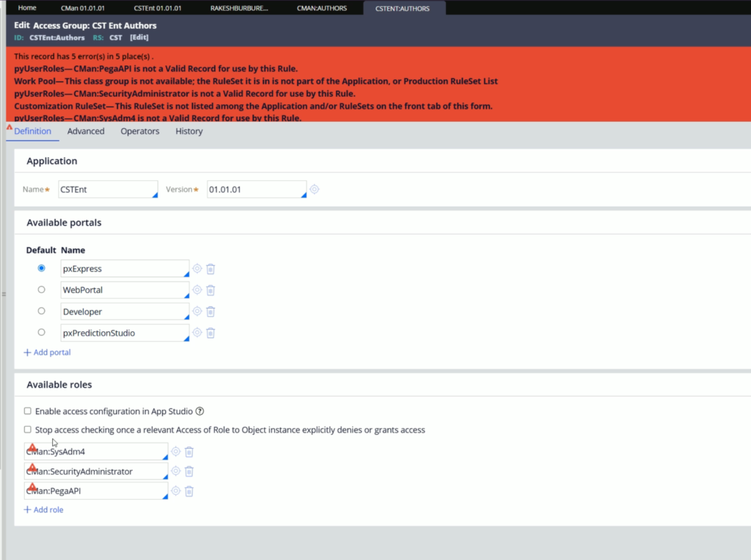Viewport: 751px width, 560px height.
Task: Switch to the History tab
Action: [189, 131]
